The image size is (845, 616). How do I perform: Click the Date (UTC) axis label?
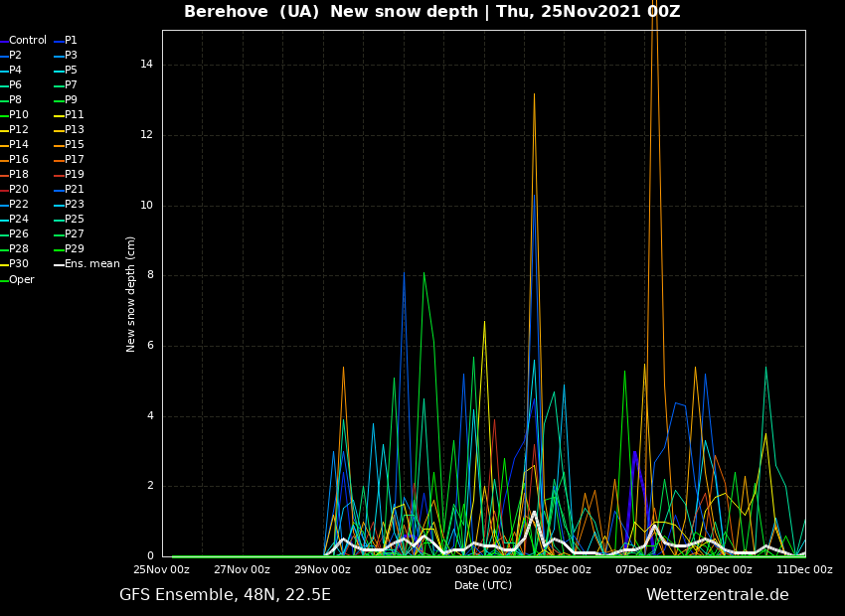tap(483, 586)
